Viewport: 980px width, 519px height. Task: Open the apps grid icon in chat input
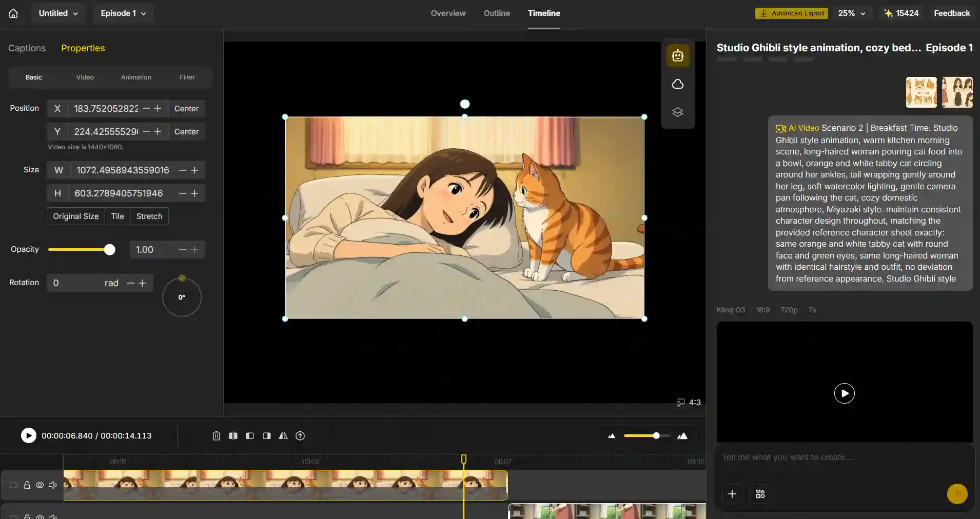pos(760,494)
